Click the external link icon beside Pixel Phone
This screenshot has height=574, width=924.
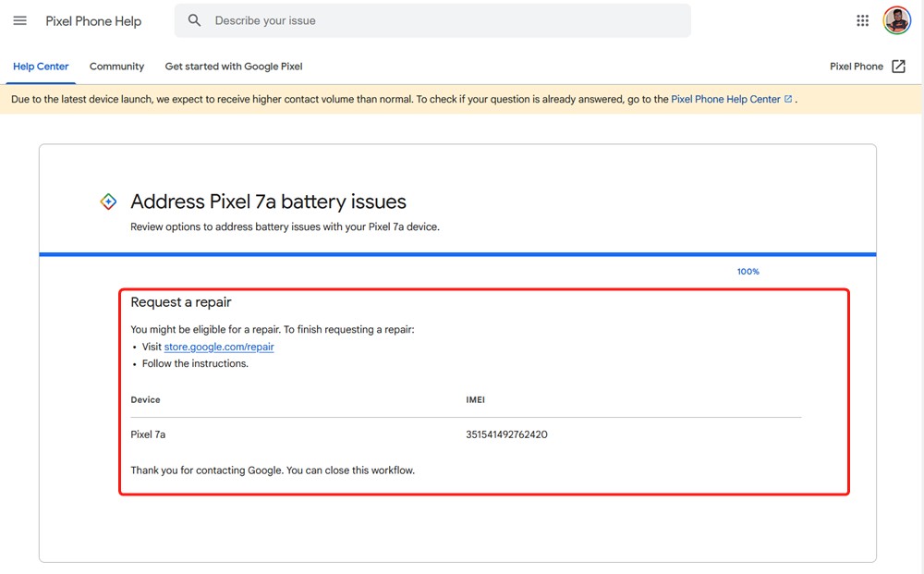pos(901,66)
